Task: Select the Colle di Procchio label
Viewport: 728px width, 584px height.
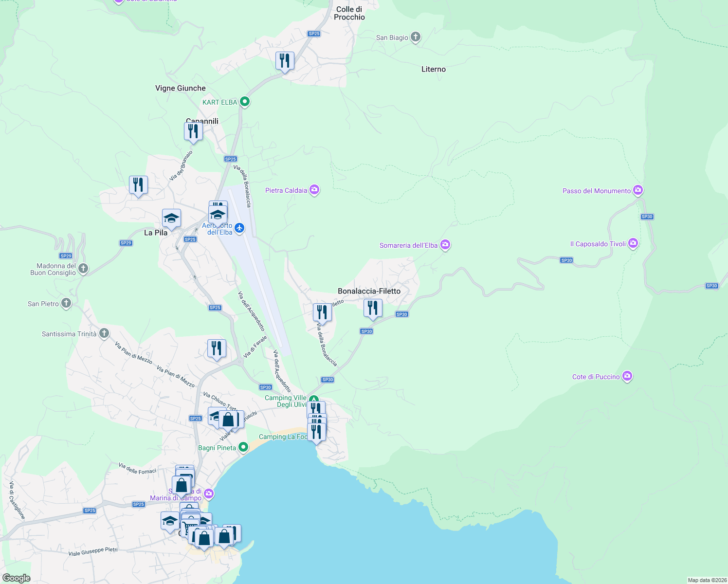Action: tap(349, 13)
